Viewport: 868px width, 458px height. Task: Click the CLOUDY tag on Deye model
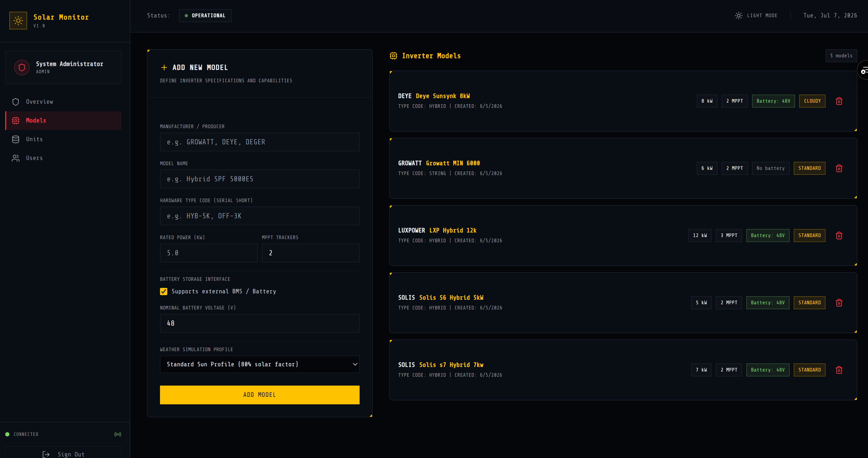[812, 101]
